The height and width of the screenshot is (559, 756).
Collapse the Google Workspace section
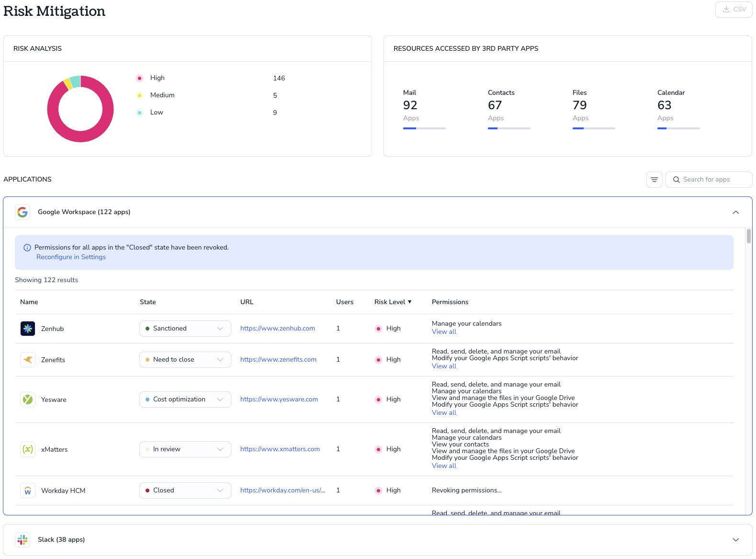click(736, 212)
